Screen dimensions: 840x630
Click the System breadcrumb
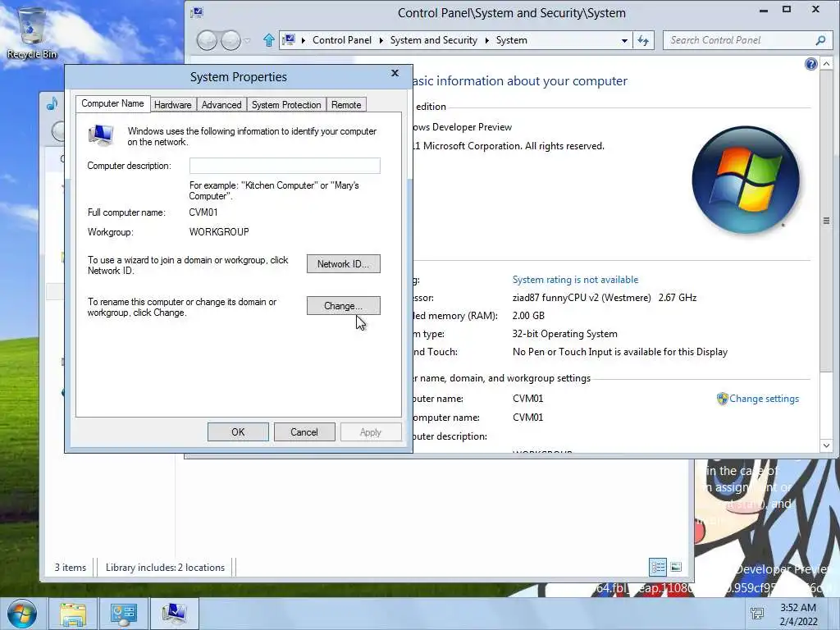tap(512, 40)
